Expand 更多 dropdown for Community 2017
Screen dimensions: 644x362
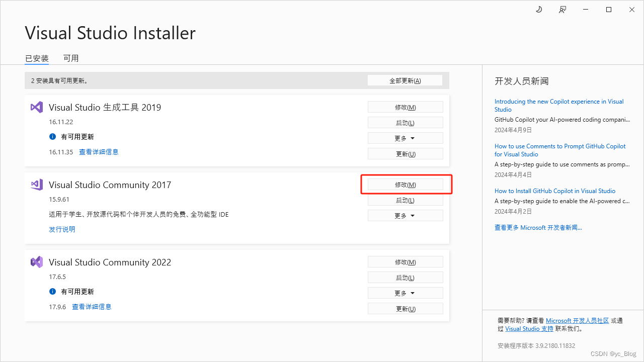[x=406, y=216]
